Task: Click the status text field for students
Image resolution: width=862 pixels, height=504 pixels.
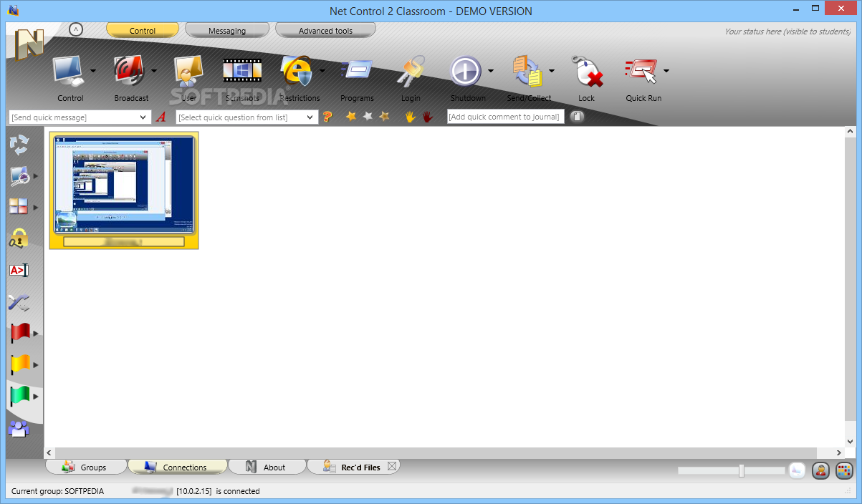Action: pyautogui.click(x=787, y=31)
